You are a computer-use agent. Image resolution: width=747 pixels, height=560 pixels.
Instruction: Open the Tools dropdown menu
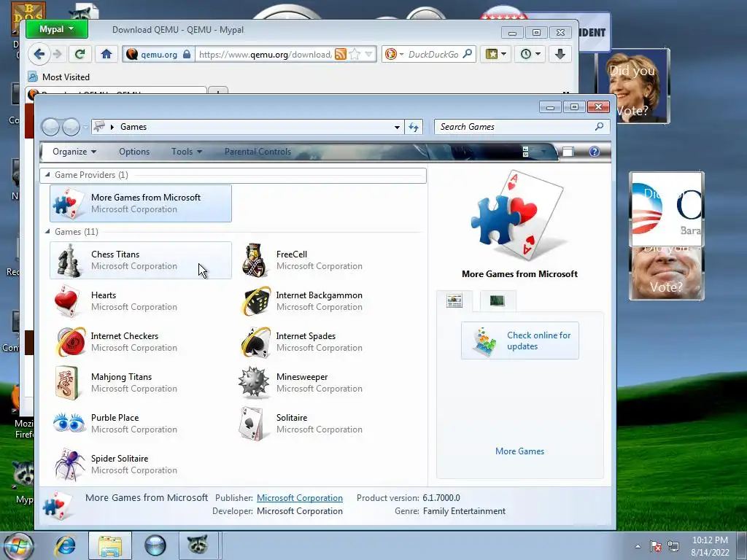[187, 152]
